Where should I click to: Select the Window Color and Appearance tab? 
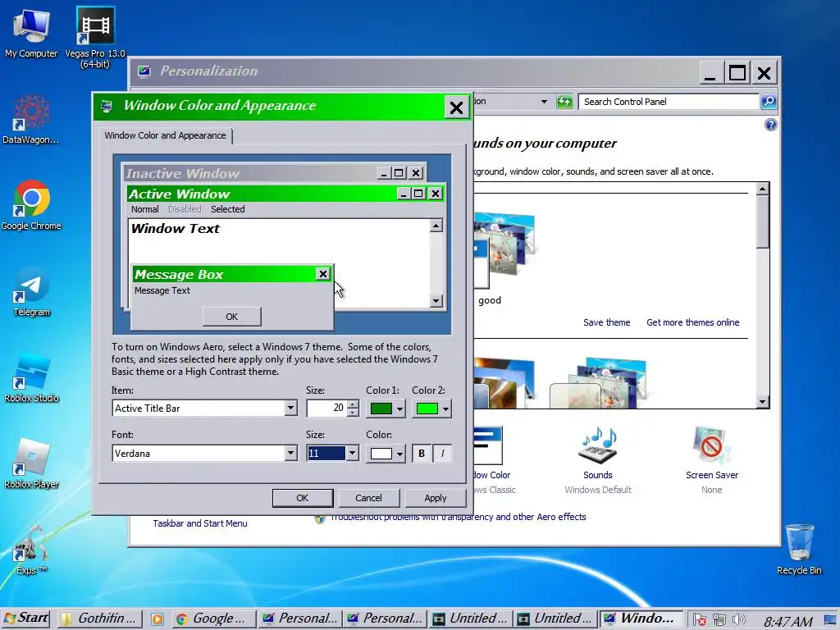click(x=165, y=135)
